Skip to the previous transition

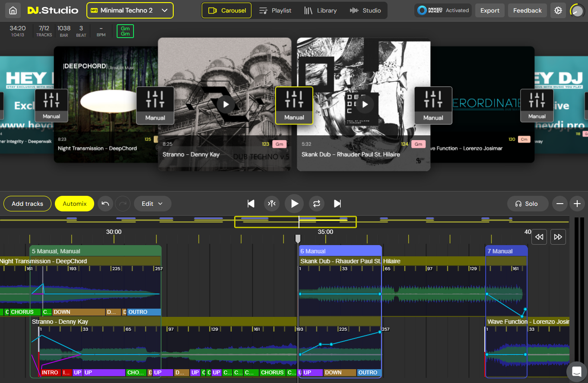click(x=251, y=204)
